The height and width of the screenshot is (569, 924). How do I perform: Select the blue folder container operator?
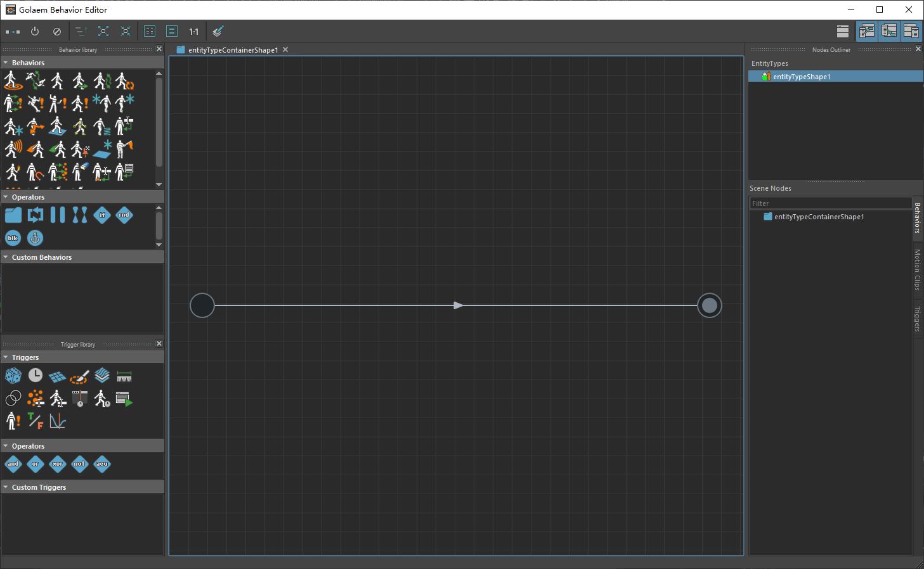pyautogui.click(x=13, y=215)
